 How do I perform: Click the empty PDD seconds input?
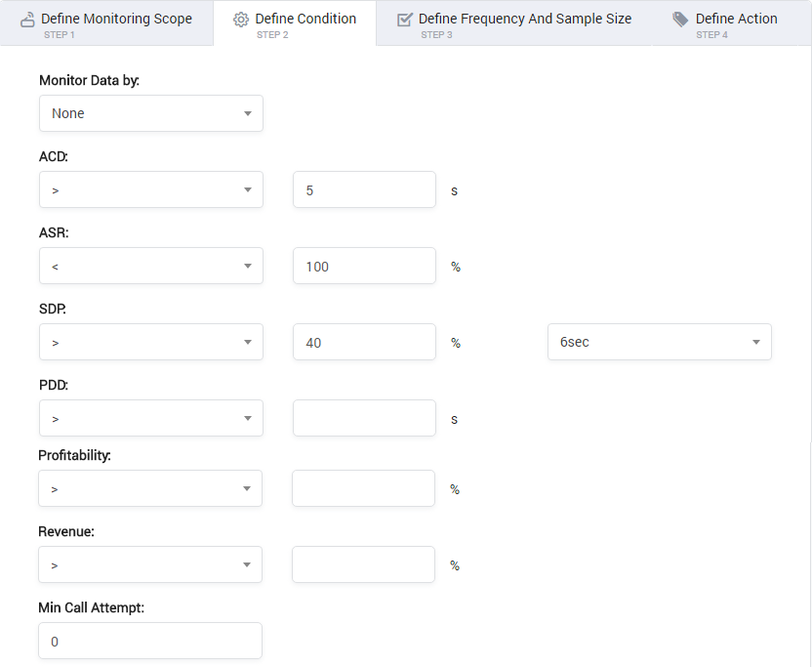(364, 418)
